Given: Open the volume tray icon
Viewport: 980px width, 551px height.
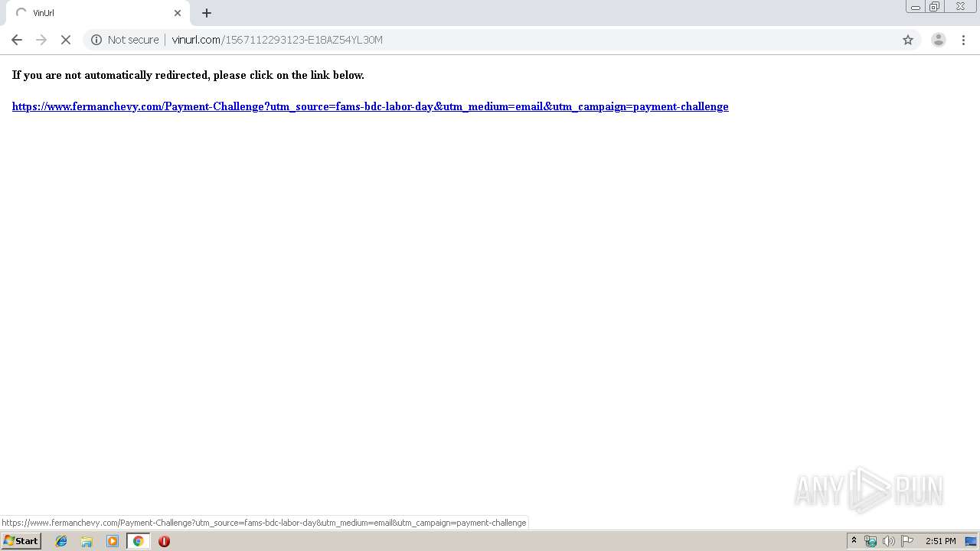Looking at the screenshot, I should click(888, 541).
